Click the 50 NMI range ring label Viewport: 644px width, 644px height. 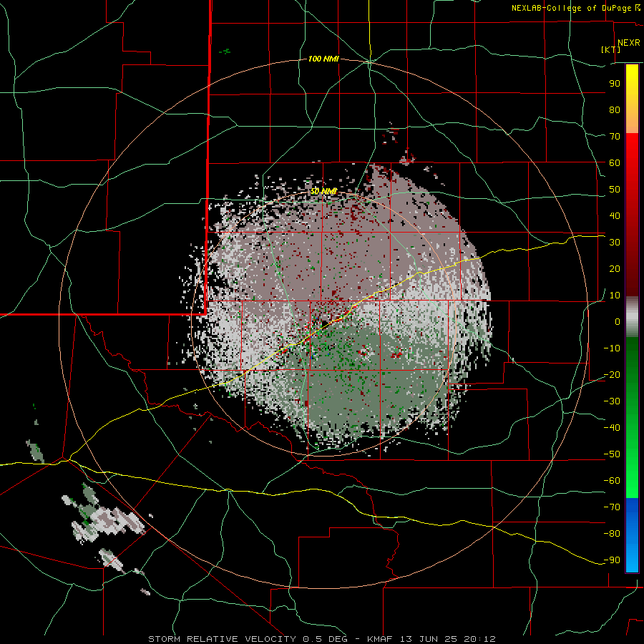pyautogui.click(x=323, y=191)
